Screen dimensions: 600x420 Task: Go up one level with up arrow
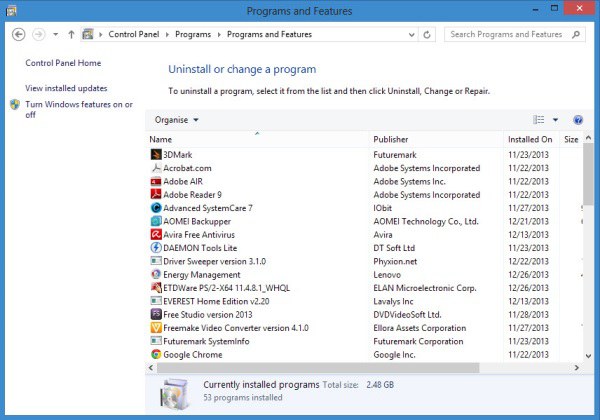71,34
